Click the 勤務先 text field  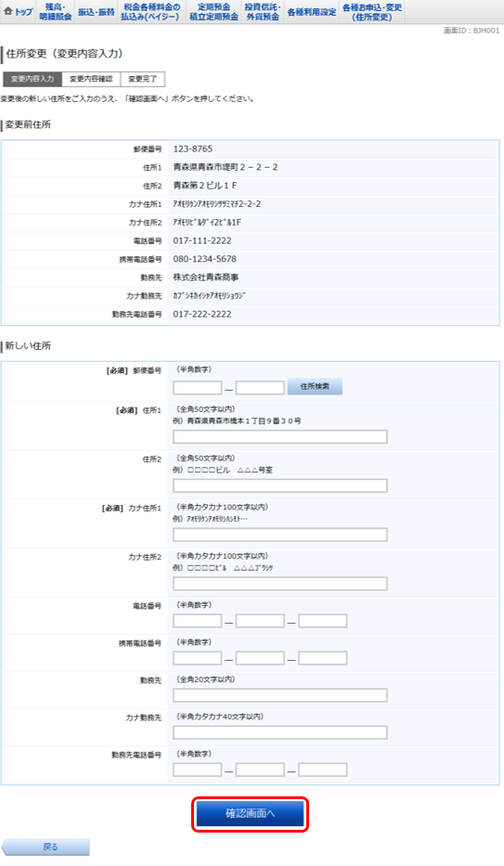point(280,695)
